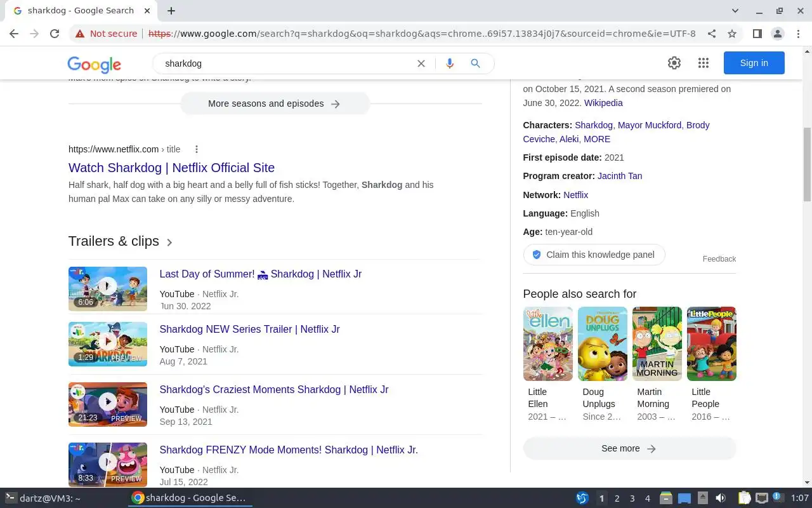Expand More seasons and episodes
812x508 pixels.
pos(275,104)
